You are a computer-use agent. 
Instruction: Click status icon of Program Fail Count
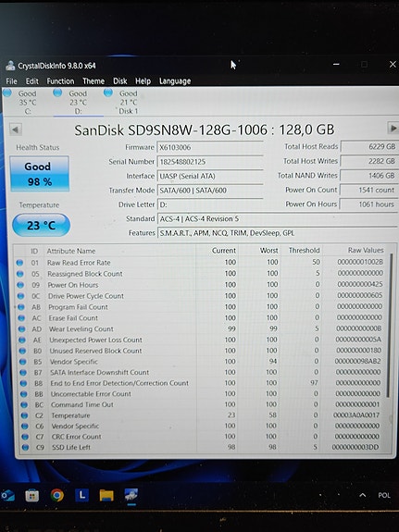[x=21, y=307]
